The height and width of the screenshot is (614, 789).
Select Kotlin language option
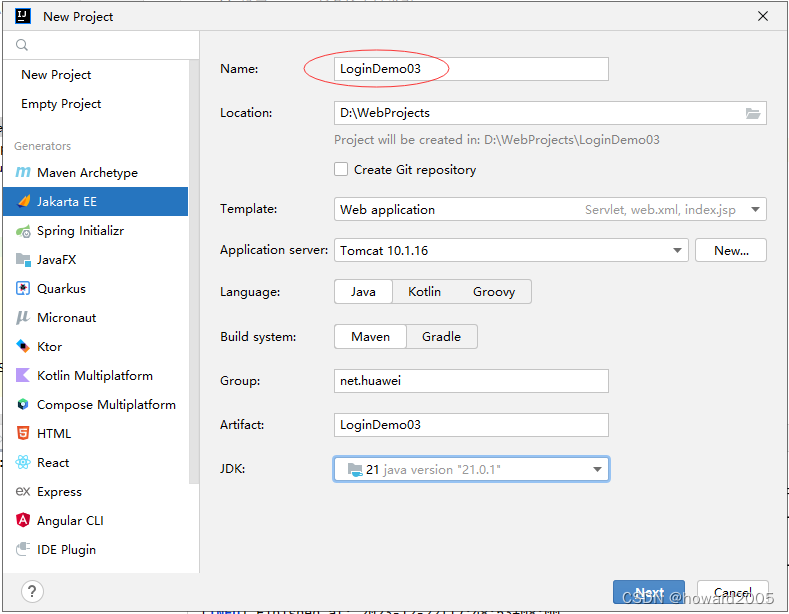(424, 292)
